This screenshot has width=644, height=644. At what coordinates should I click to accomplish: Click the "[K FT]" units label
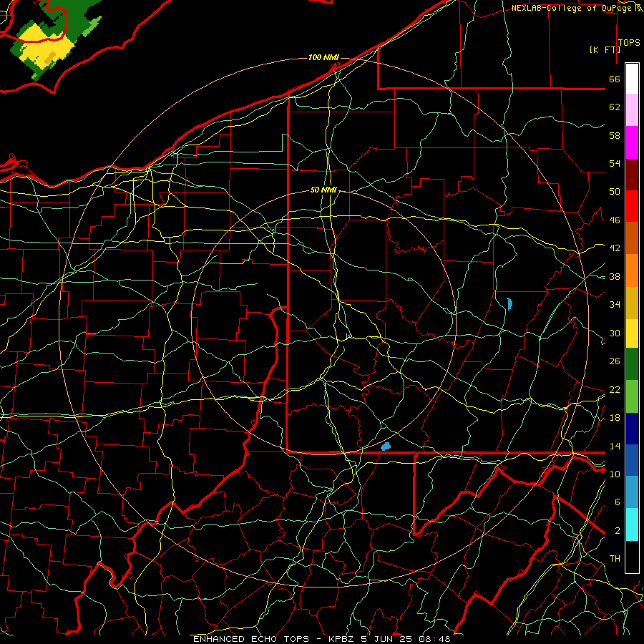click(x=605, y=49)
